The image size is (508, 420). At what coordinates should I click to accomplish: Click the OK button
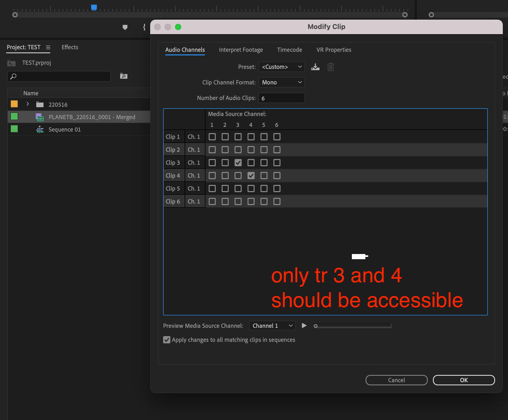(x=463, y=380)
